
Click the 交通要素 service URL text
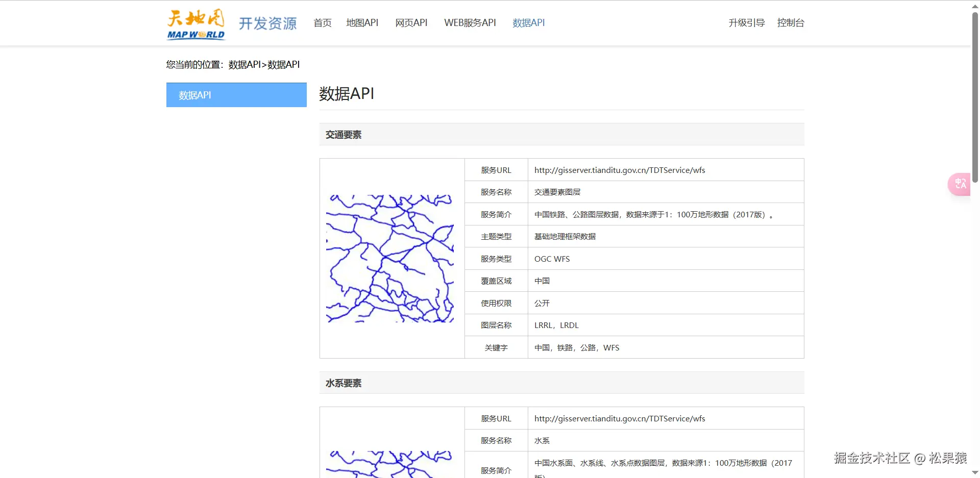[620, 170]
